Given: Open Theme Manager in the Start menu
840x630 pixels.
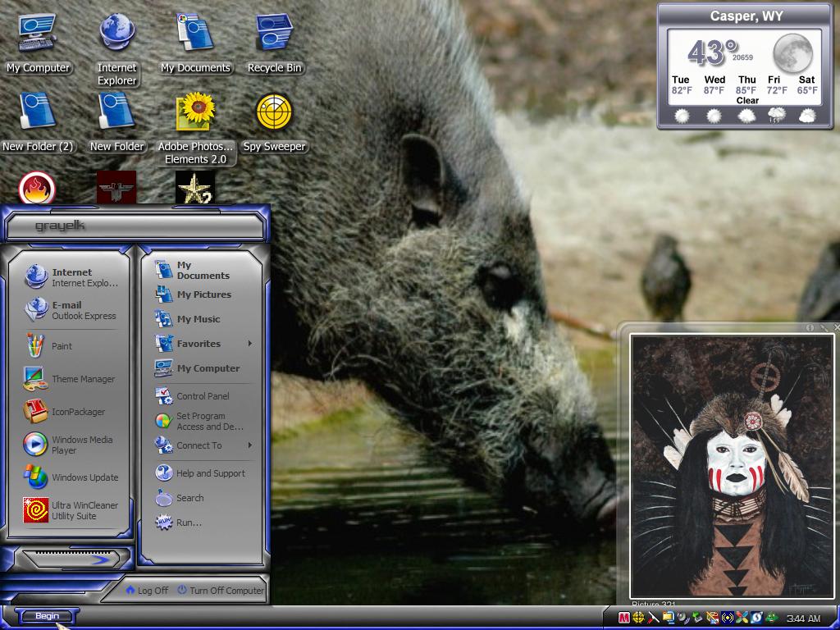Looking at the screenshot, I should point(70,379).
